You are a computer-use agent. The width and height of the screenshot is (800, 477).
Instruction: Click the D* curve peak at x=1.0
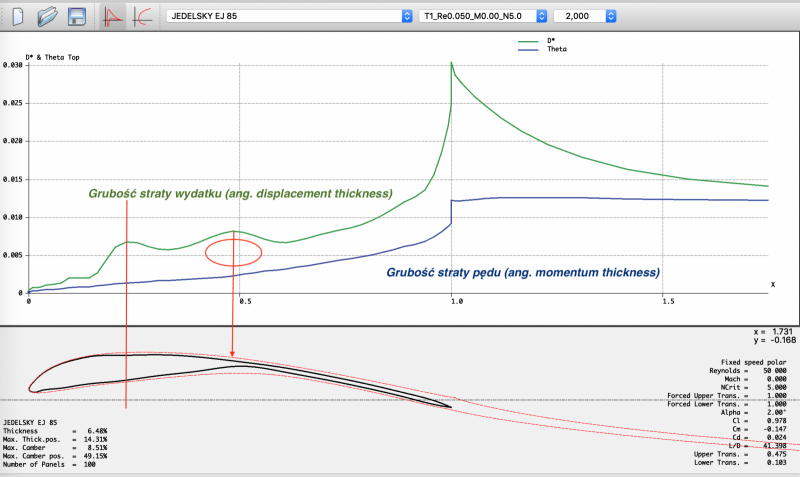coord(451,63)
